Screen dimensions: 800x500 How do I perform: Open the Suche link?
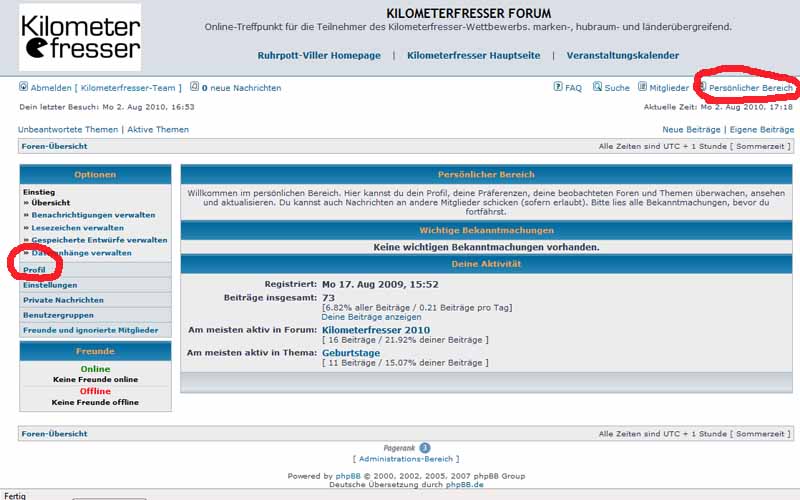click(x=617, y=88)
